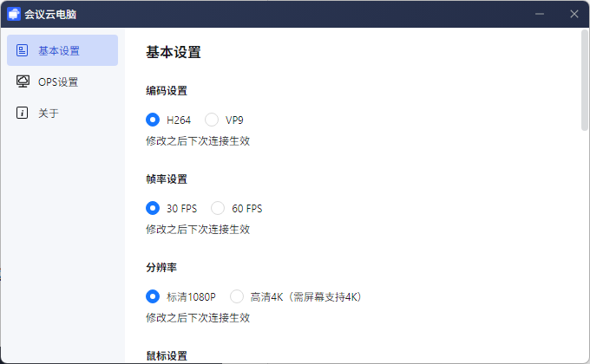Choose VP9 as the encoding format

point(212,120)
